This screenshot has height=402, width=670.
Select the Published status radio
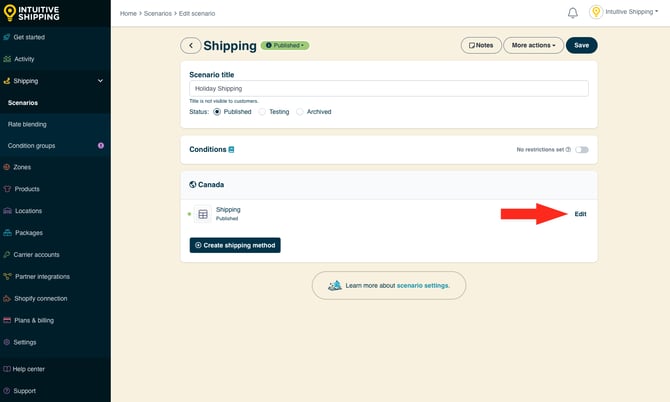[217, 112]
